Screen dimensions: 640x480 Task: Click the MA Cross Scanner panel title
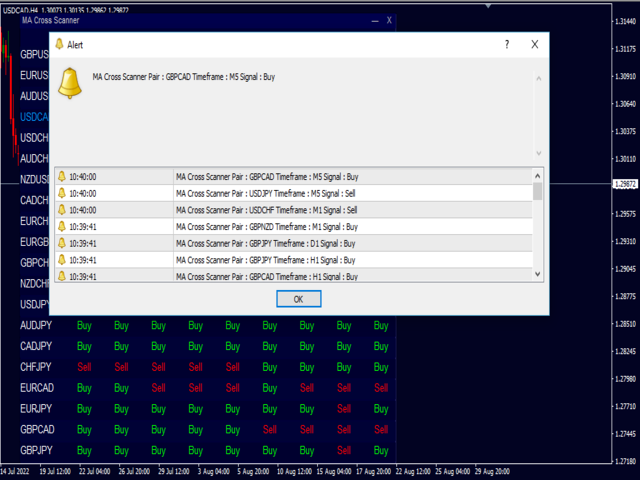click(x=50, y=20)
